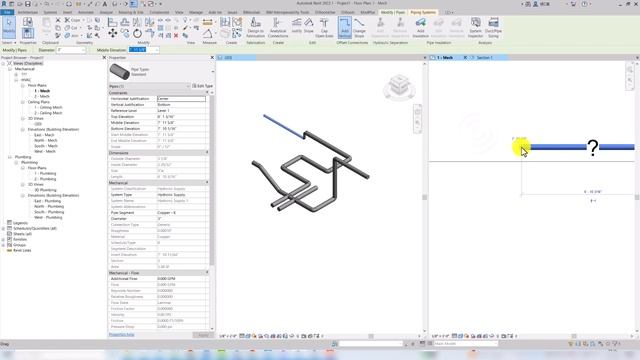Expand the Families node in Project Browser
Image resolution: width=640 pixels, height=360 pixels.
(4, 239)
